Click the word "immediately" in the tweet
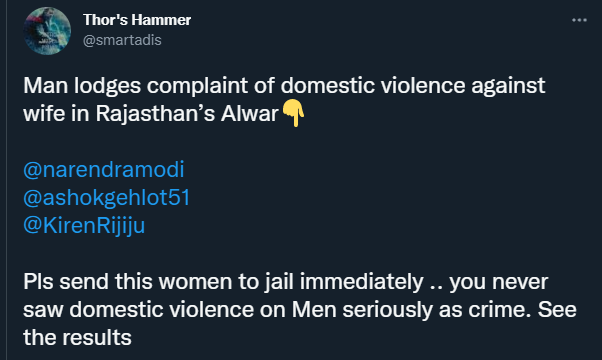 (361, 282)
